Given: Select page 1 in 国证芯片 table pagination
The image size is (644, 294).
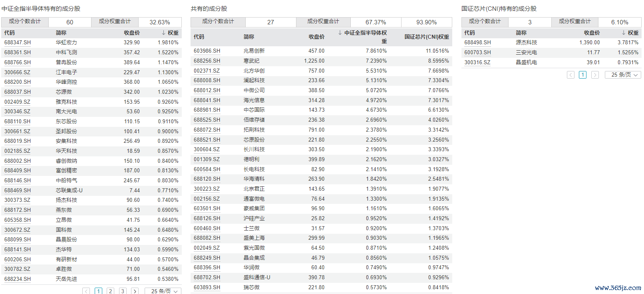Looking at the screenshot, I should 583,75.
